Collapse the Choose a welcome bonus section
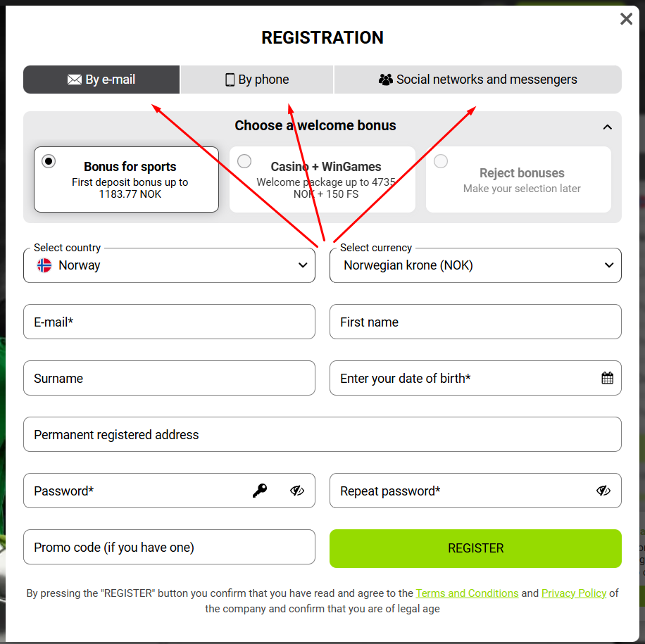Screen dimensions: 645x644 click(x=607, y=127)
